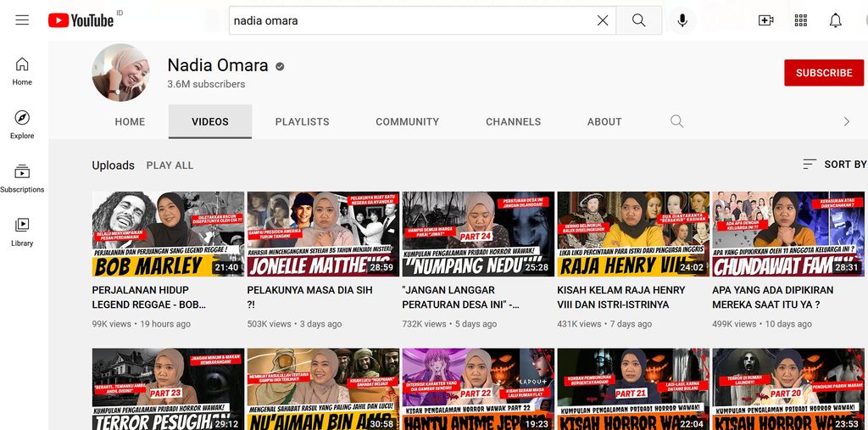Screen dimensions: 868x430
Task: Select the VIDEOS tab
Action: [x=210, y=122]
